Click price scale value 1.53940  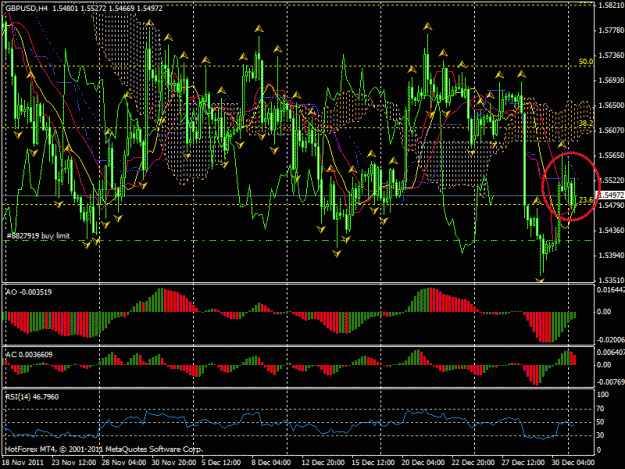click(x=611, y=255)
